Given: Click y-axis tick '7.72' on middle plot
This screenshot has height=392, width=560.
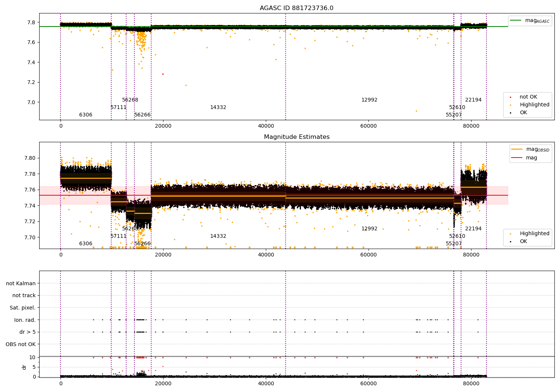Looking at the screenshot, I should click(x=29, y=222).
